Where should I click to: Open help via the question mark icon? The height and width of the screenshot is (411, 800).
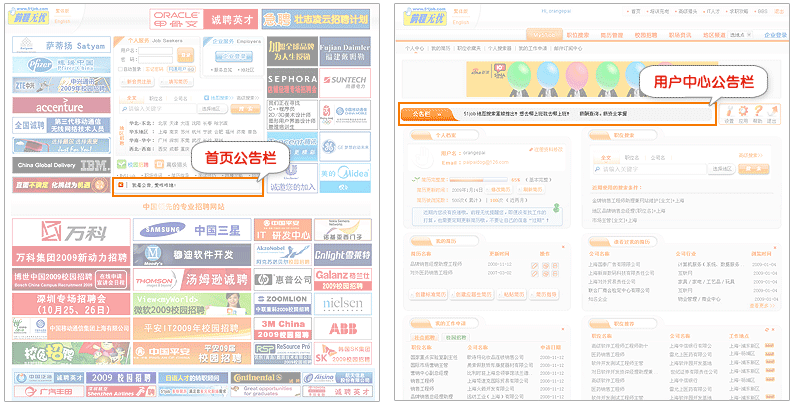758,111
